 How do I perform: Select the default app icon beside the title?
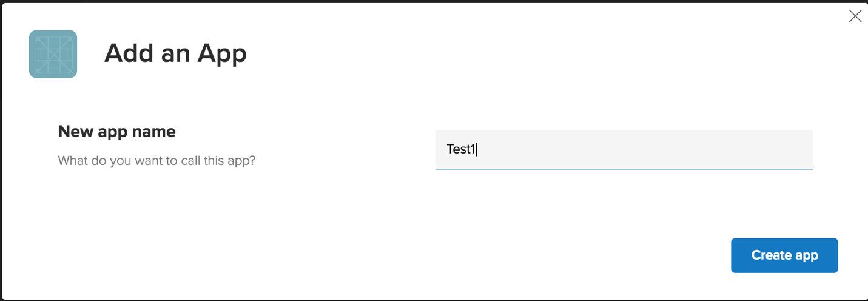click(53, 54)
